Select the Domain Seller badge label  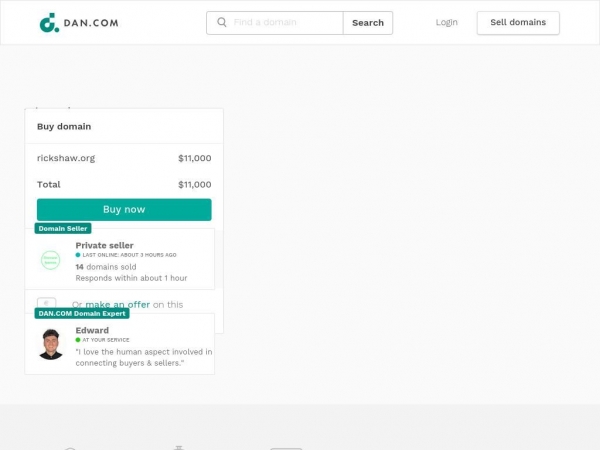pos(63,228)
